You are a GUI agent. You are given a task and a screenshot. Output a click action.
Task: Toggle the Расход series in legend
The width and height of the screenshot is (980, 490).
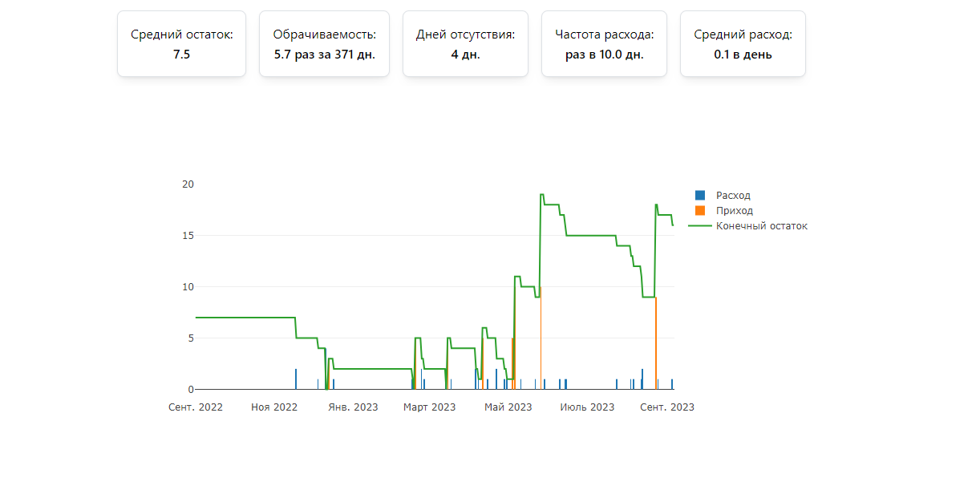[733, 196]
